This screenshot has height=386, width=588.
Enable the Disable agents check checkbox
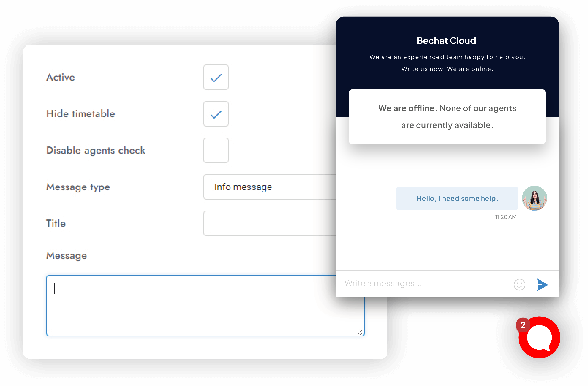coord(216,150)
